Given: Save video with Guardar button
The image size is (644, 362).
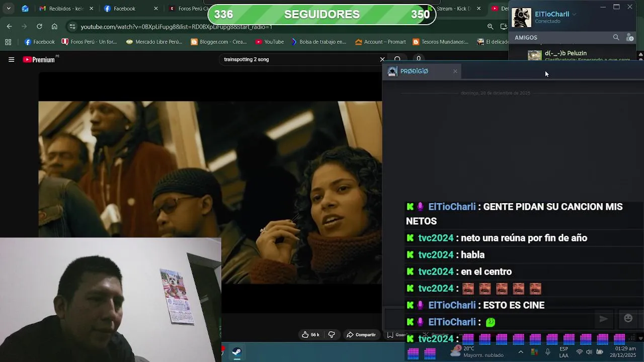Looking at the screenshot, I should click(x=397, y=334).
